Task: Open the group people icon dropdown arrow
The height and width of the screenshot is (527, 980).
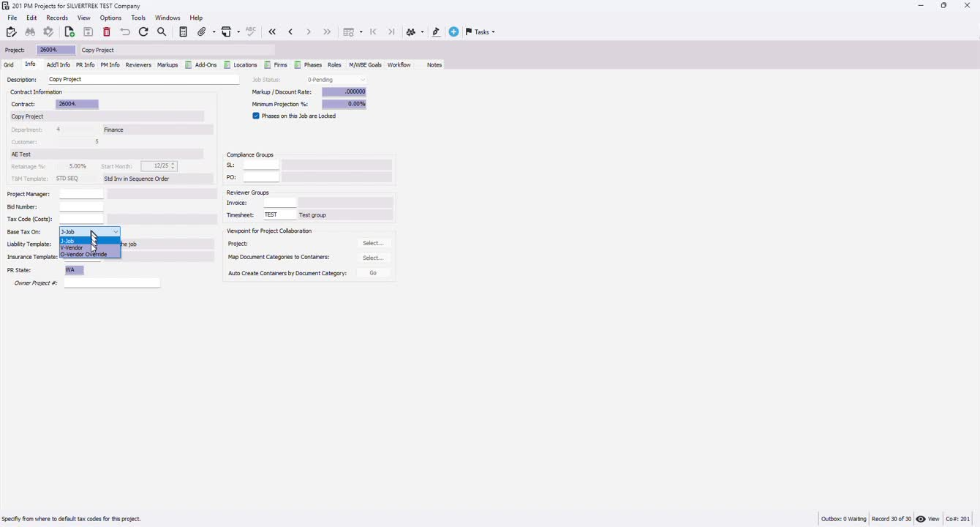Action: click(422, 32)
